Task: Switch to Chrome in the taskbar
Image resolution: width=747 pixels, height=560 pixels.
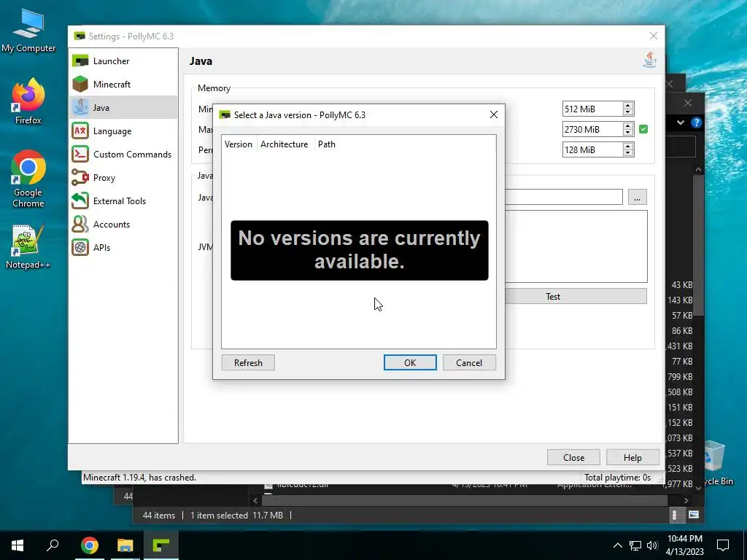Action: pyautogui.click(x=90, y=545)
